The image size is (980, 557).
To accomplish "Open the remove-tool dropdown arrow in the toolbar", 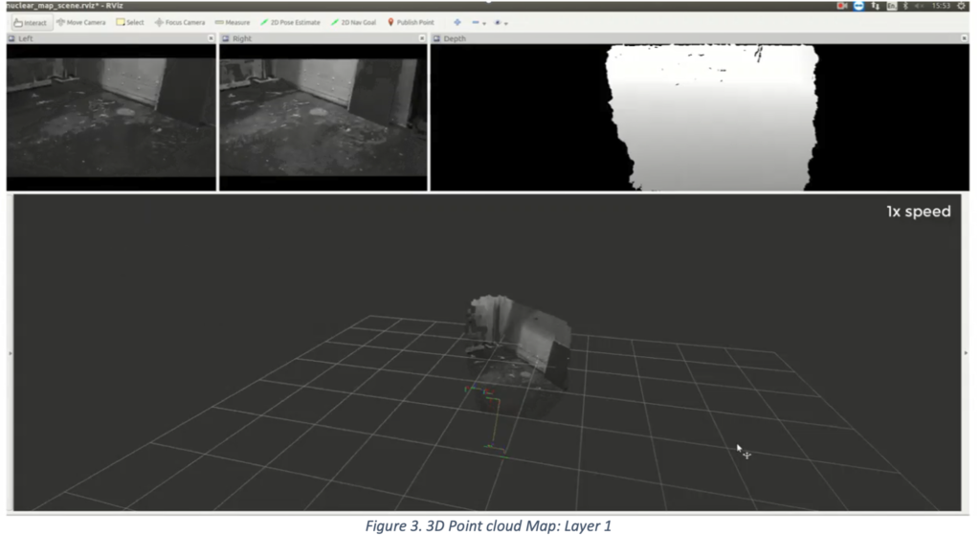I will pos(486,23).
